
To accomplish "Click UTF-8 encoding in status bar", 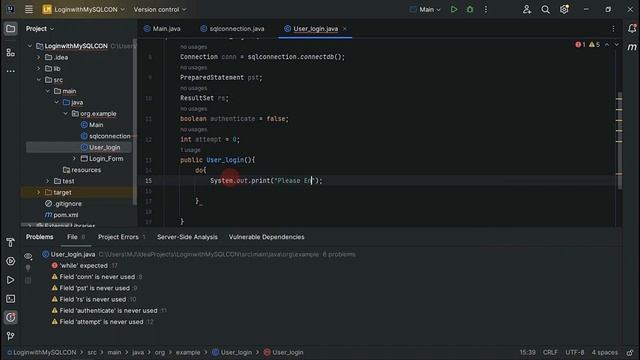I will tap(574, 352).
